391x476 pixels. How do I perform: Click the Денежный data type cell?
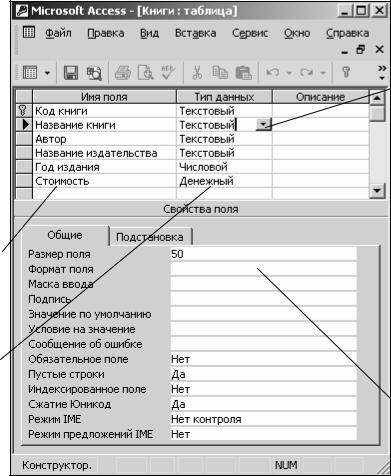(x=224, y=181)
